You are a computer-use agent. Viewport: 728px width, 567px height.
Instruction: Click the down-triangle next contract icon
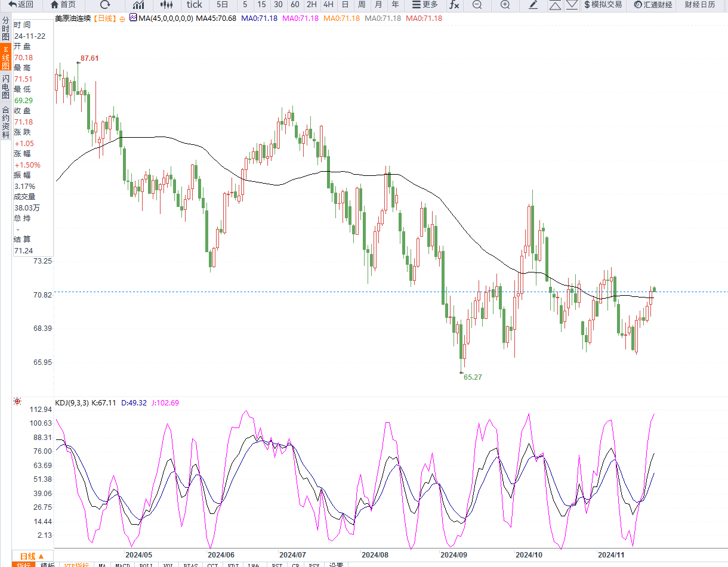click(x=572, y=5)
